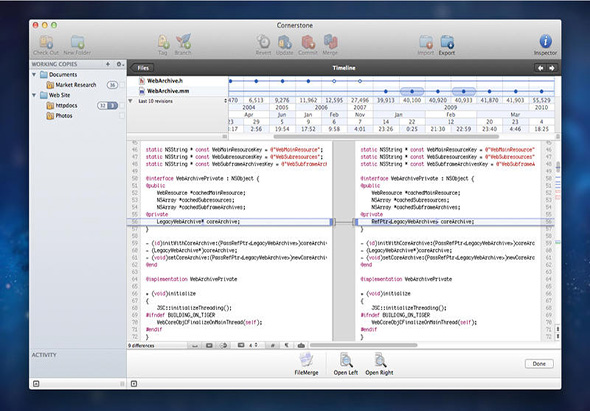Screen dimensions: 590x411
Task: Click the Export toolbar icon
Action: (447, 41)
